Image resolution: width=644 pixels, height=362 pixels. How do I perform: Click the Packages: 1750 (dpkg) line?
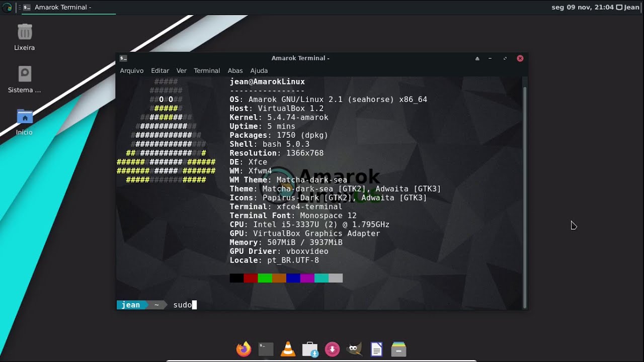tap(279, 135)
